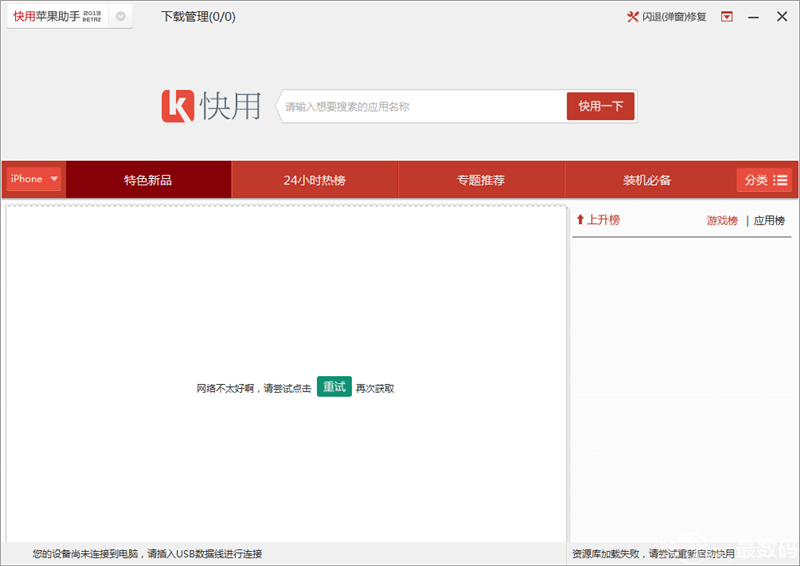Click the 上升榜 heading
This screenshot has width=800, height=566.
(x=598, y=220)
